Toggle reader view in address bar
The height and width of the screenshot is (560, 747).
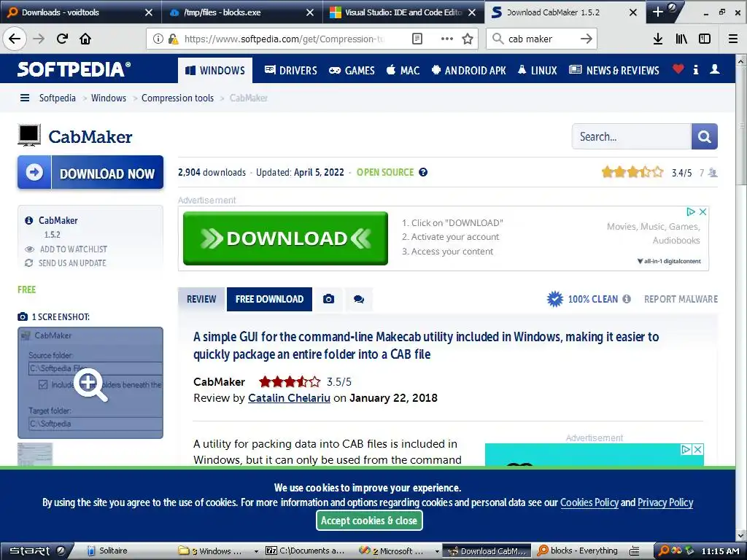(417, 39)
